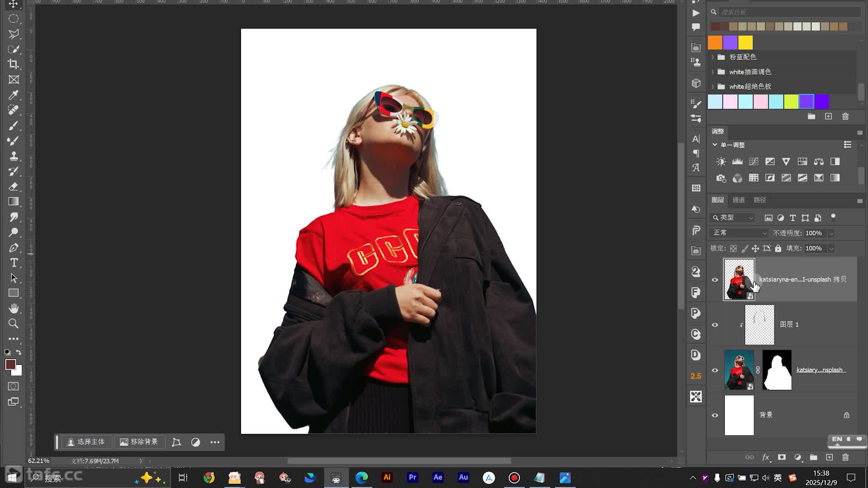868x488 pixels.
Task: Create new group folder in Layers panel
Action: tap(813, 457)
